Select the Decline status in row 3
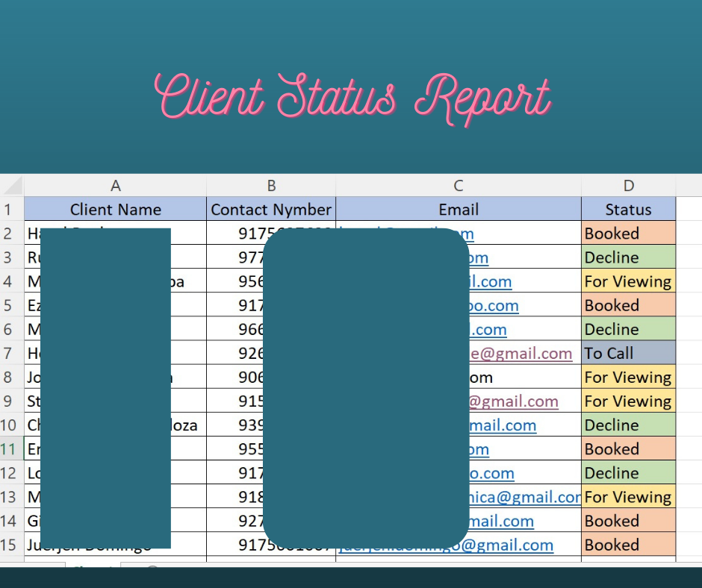702x588 pixels. pos(629,257)
